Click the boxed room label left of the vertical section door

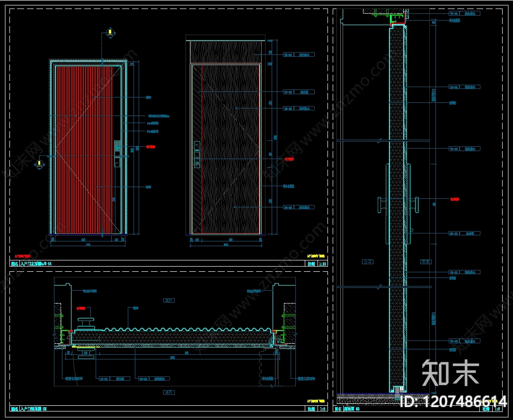click(368, 261)
